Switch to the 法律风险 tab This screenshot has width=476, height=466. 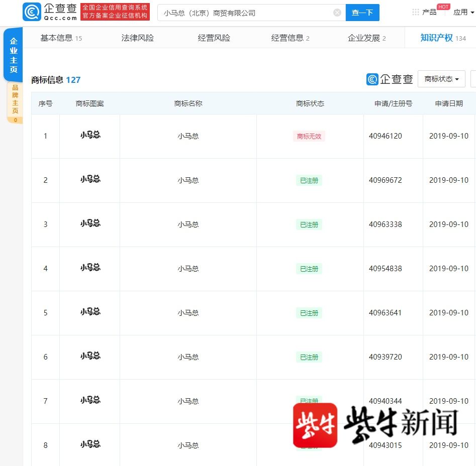(137, 37)
